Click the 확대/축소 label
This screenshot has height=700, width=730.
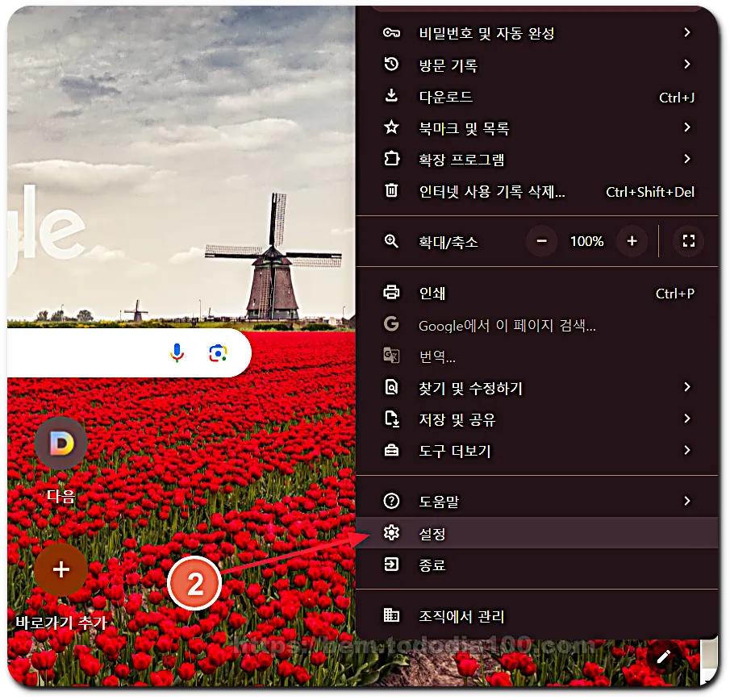448,242
